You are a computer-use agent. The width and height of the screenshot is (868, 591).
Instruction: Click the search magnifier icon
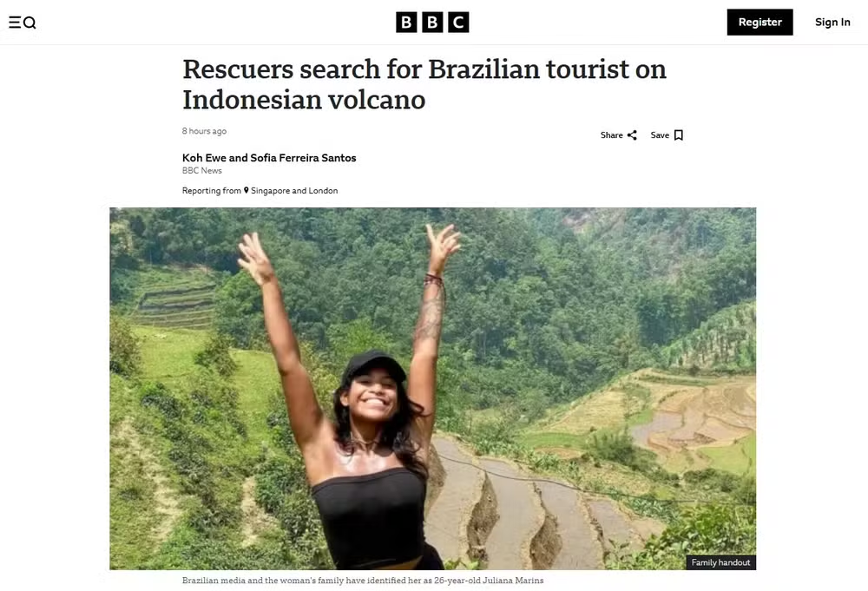click(30, 23)
